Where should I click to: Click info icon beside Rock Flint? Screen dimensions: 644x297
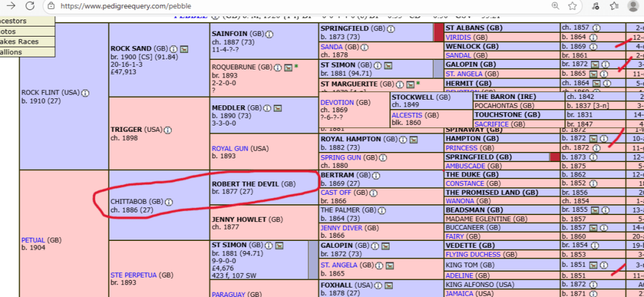click(85, 93)
